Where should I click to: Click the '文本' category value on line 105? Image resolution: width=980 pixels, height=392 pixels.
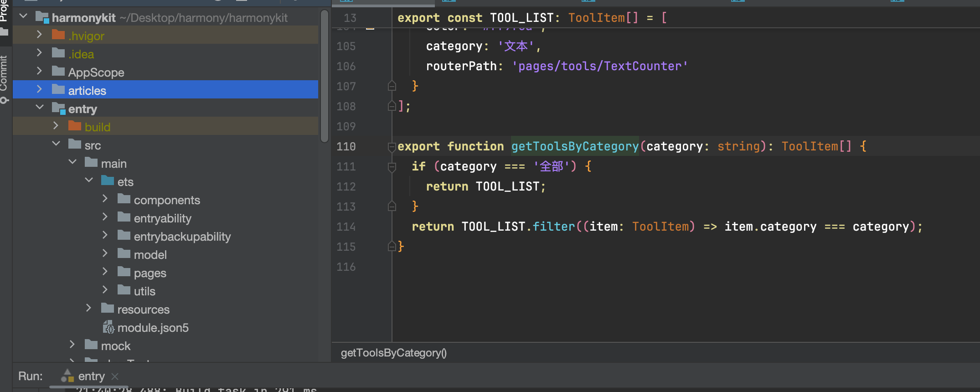point(516,46)
